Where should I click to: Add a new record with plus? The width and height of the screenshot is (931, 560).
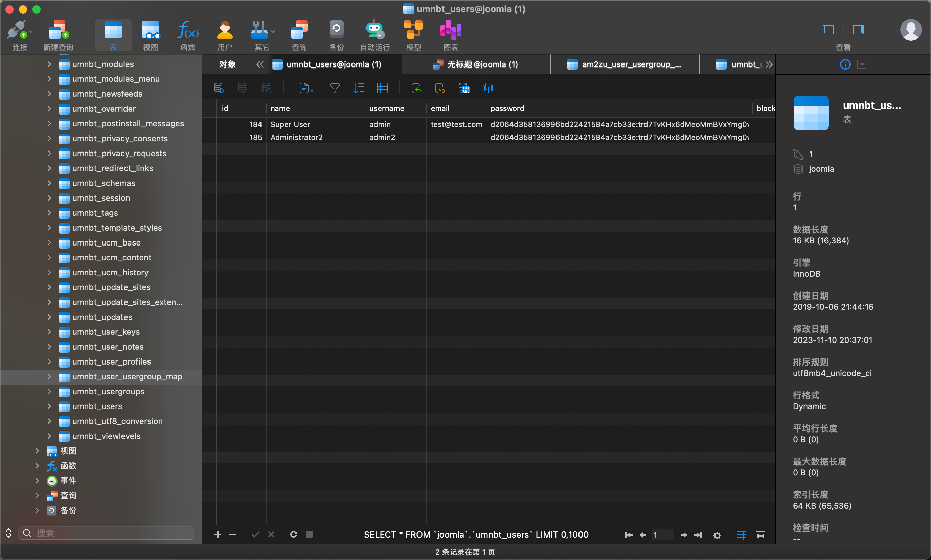pyautogui.click(x=218, y=534)
